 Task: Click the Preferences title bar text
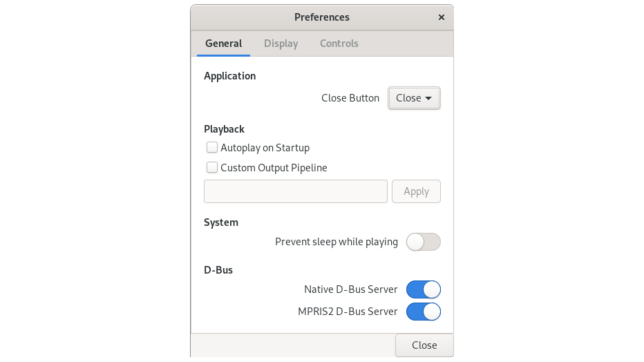(321, 17)
